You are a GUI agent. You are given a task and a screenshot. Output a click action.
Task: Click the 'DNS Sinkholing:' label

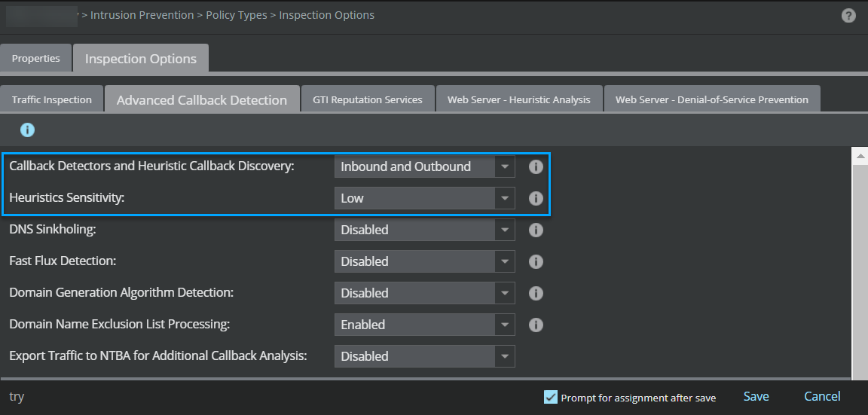pos(53,230)
